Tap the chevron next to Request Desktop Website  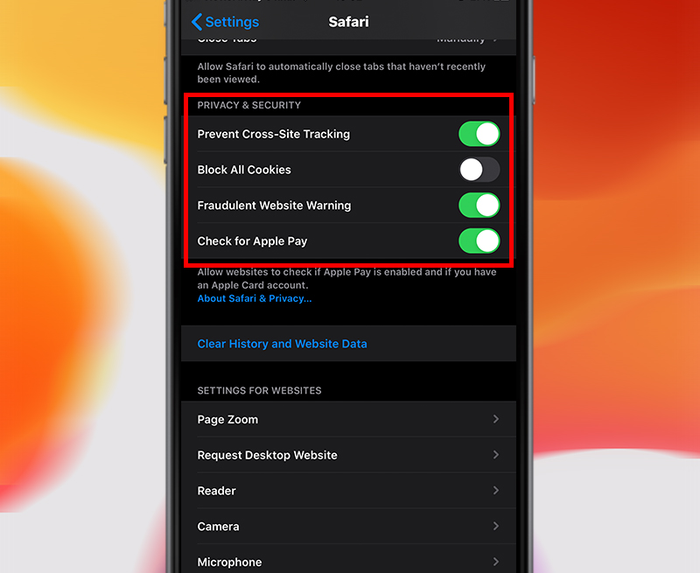click(496, 455)
